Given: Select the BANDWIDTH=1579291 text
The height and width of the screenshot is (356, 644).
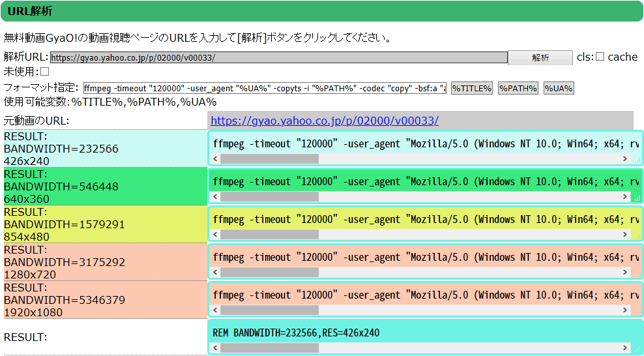Looking at the screenshot, I should click(x=64, y=224).
